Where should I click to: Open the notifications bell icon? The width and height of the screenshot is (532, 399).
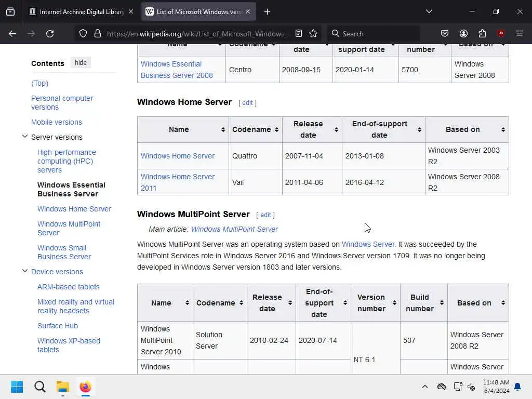tap(518, 387)
